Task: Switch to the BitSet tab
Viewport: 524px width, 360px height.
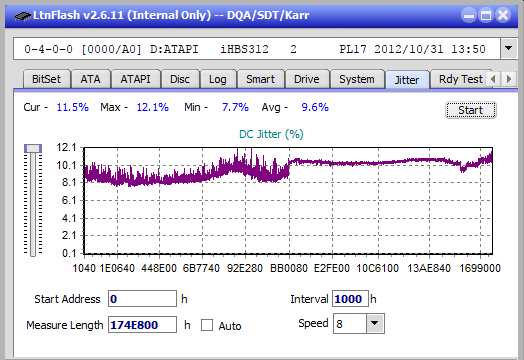Action: coord(46,79)
